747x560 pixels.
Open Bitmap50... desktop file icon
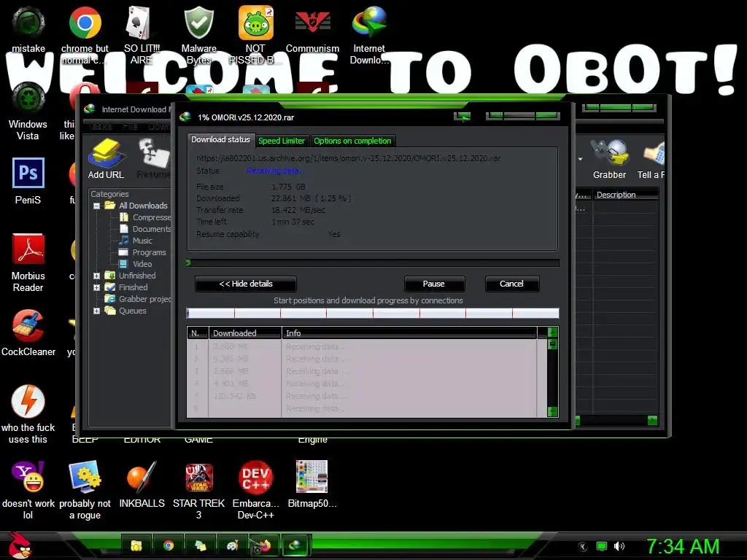click(x=312, y=484)
